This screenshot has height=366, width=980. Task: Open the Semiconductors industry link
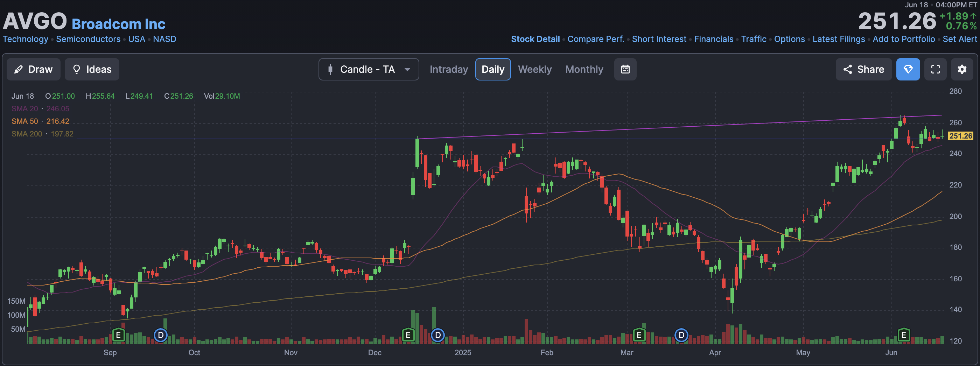coord(88,39)
